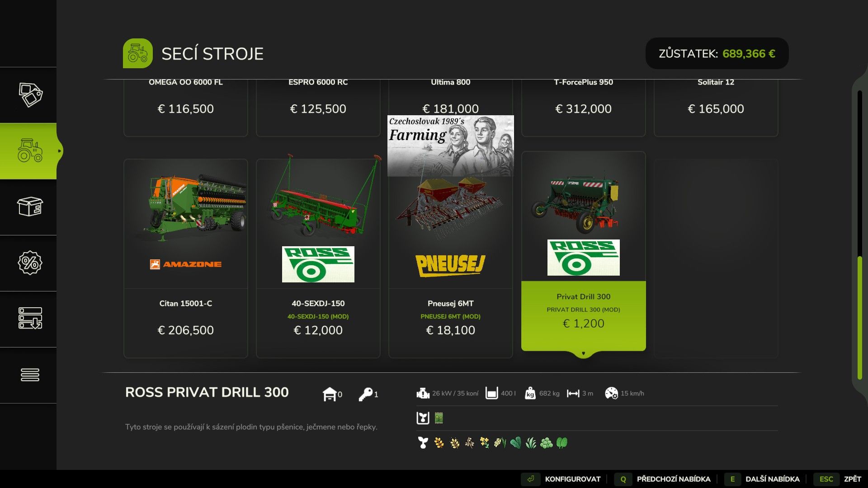This screenshot has width=868, height=488.
Task: Click the garage owned count icon
Action: (330, 394)
